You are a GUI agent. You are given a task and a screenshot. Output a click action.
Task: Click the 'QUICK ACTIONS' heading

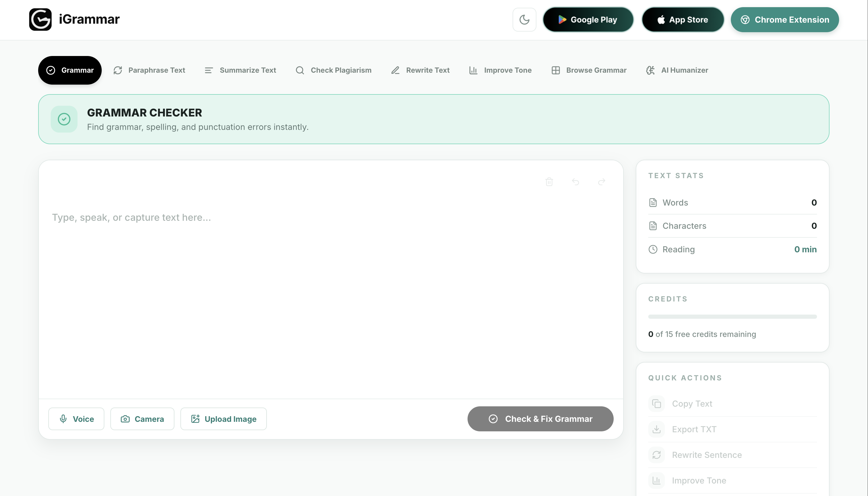(685, 378)
